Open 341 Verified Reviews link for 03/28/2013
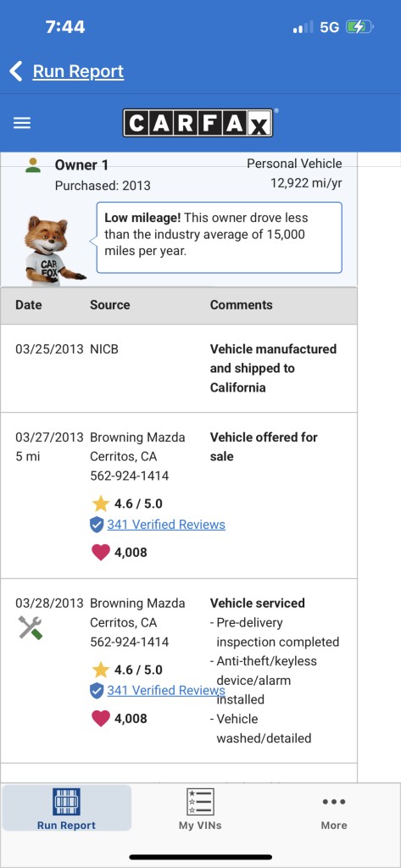Viewport: 401px width, 868px height. pos(166,690)
